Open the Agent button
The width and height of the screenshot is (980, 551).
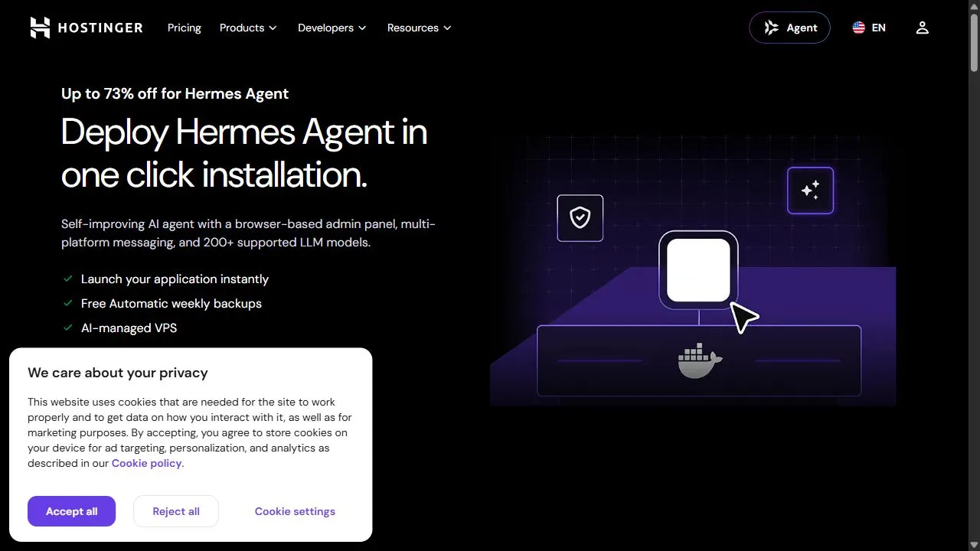(x=789, y=28)
